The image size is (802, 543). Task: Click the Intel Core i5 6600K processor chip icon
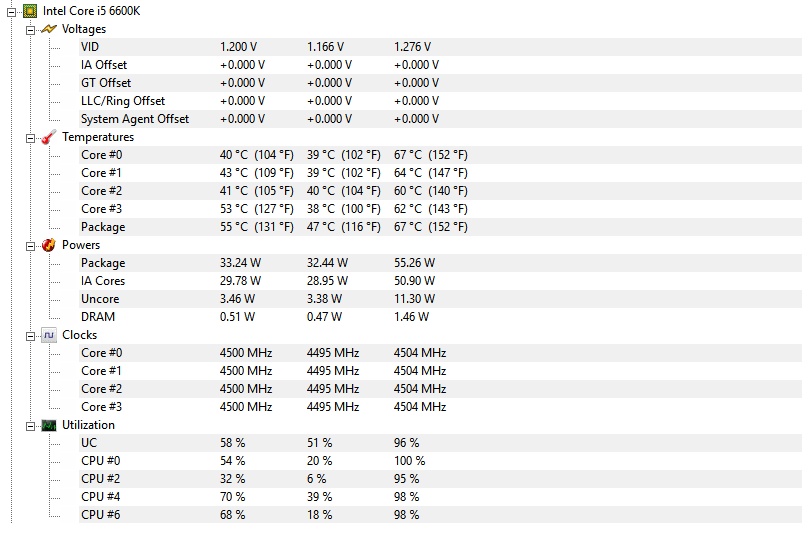click(x=30, y=11)
